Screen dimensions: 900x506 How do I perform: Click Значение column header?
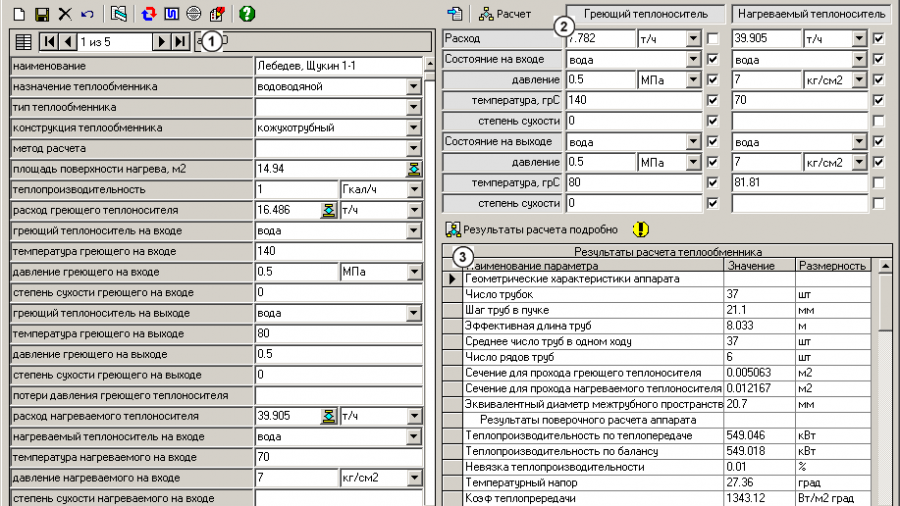click(759, 266)
